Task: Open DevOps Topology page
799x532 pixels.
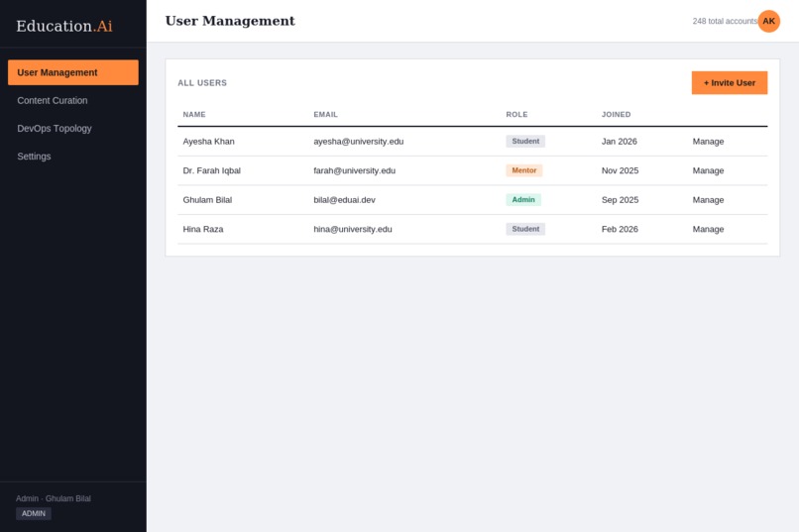Action: pos(73,128)
